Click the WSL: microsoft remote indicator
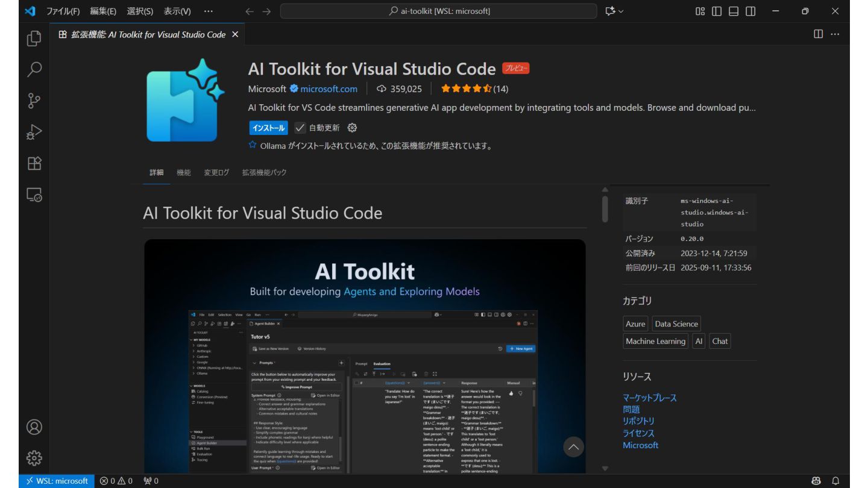 (x=56, y=481)
